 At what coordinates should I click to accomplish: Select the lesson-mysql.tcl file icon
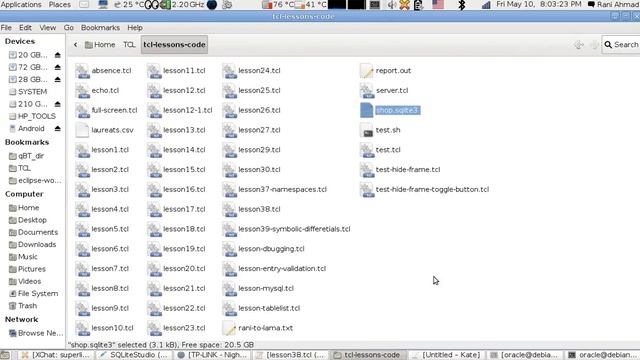(229, 289)
